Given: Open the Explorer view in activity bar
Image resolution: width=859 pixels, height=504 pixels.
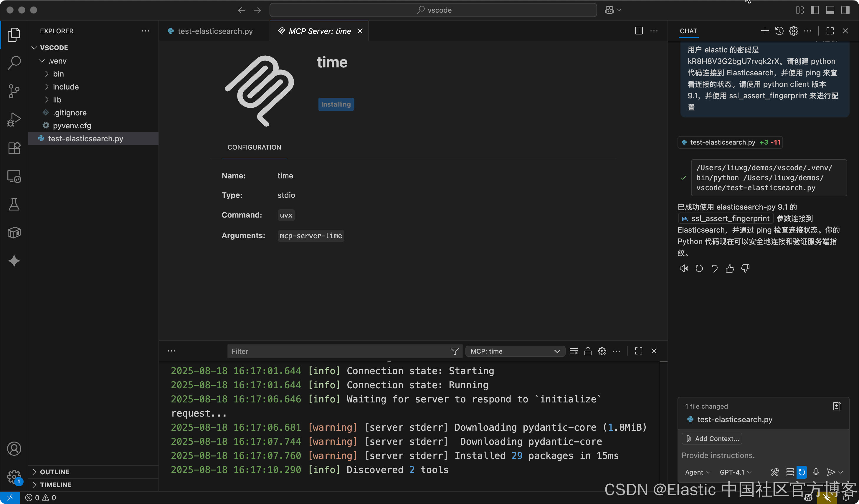Looking at the screenshot, I should click(x=14, y=34).
